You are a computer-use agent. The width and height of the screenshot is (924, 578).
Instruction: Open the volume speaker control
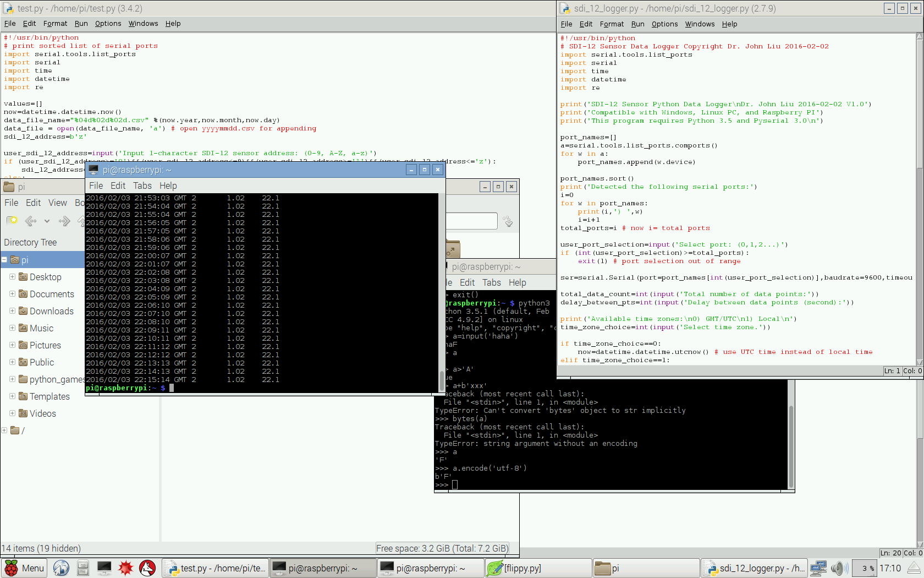click(838, 568)
